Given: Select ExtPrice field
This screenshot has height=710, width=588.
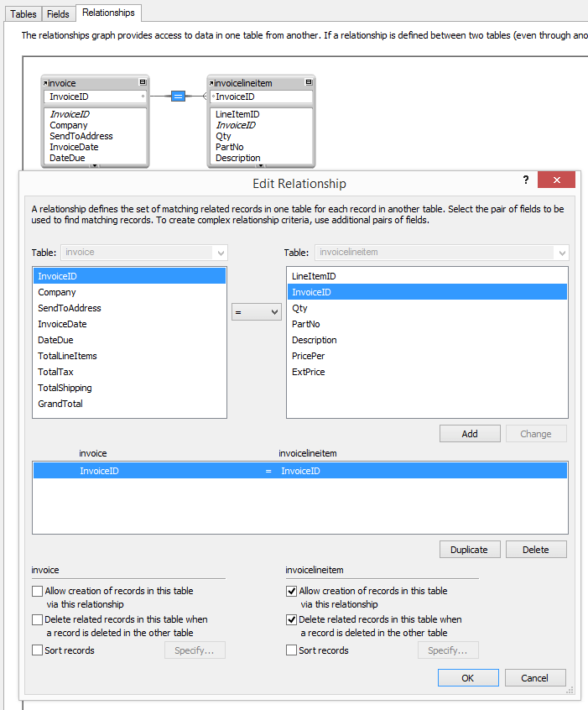Looking at the screenshot, I should tap(427, 372).
